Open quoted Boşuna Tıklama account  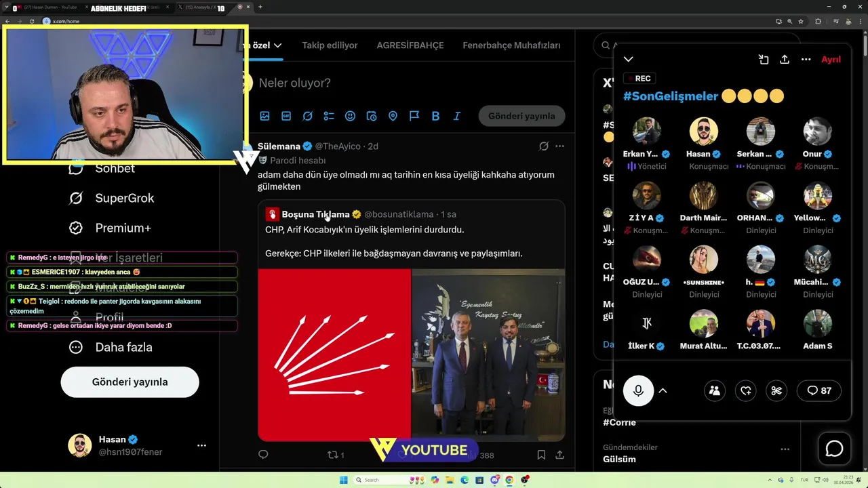click(315, 214)
